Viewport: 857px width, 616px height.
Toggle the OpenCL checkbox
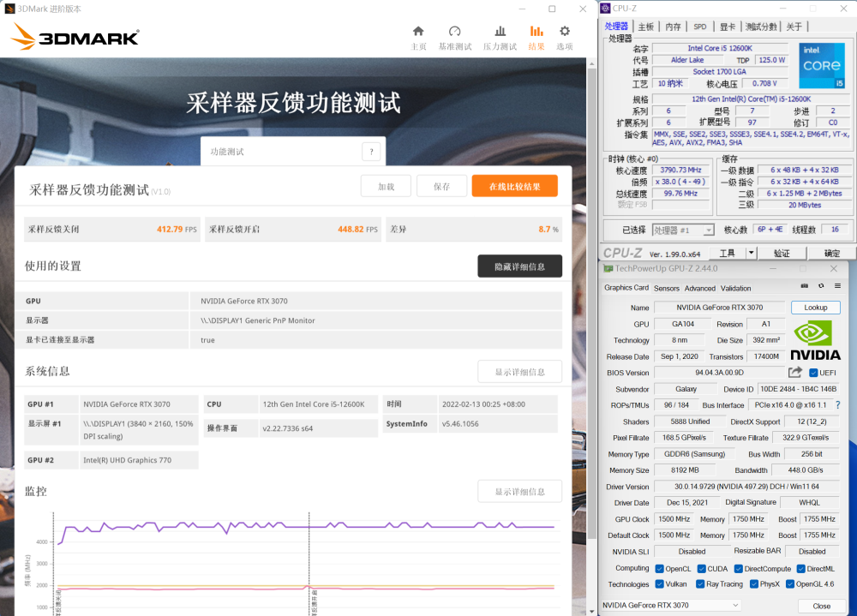[x=659, y=568]
